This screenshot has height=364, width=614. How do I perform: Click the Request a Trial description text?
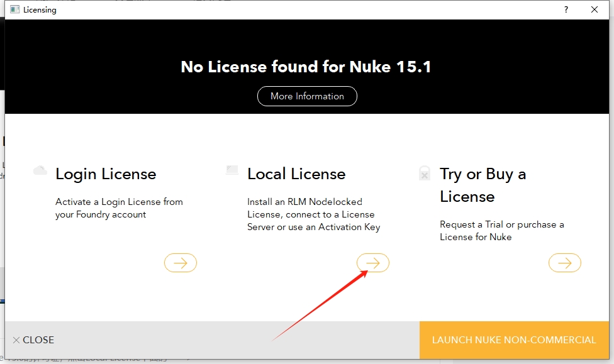click(501, 231)
